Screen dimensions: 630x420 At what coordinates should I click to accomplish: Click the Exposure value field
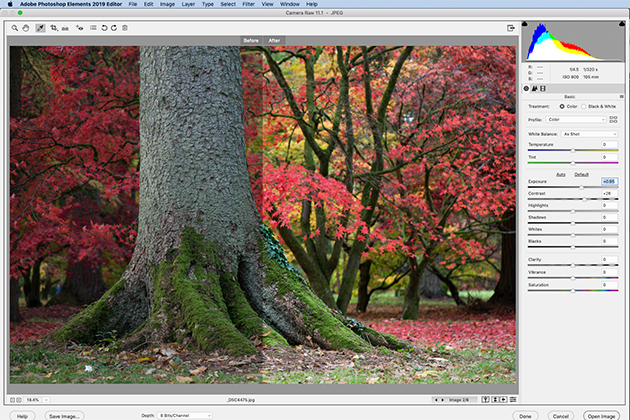click(609, 181)
